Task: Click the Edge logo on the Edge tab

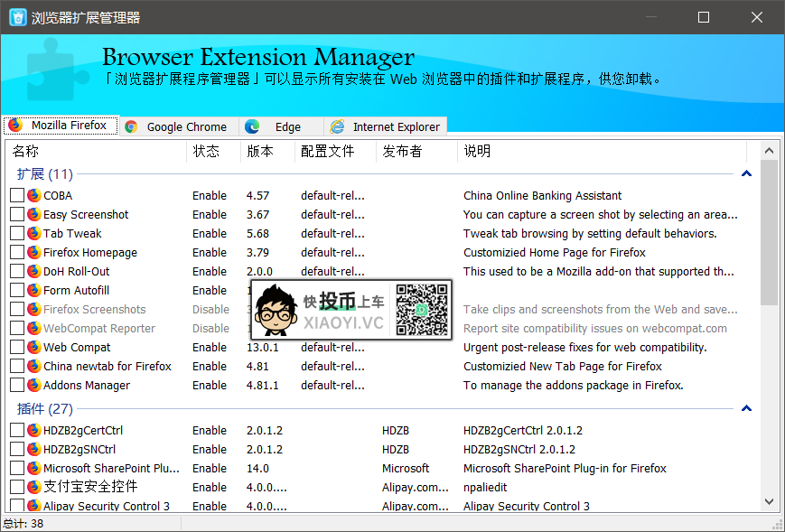Action: [x=252, y=126]
